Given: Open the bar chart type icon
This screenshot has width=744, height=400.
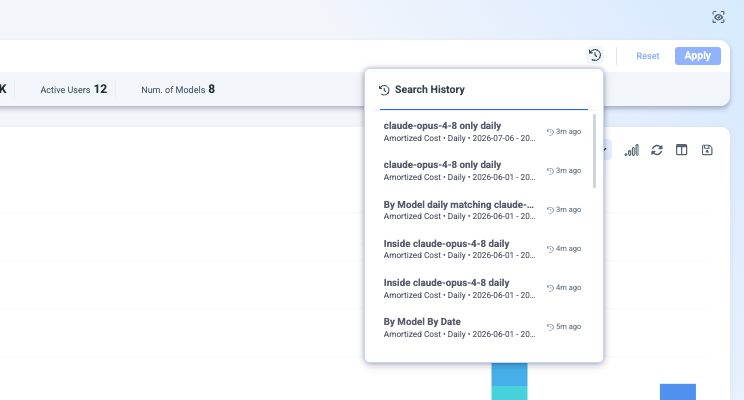Looking at the screenshot, I should [632, 150].
